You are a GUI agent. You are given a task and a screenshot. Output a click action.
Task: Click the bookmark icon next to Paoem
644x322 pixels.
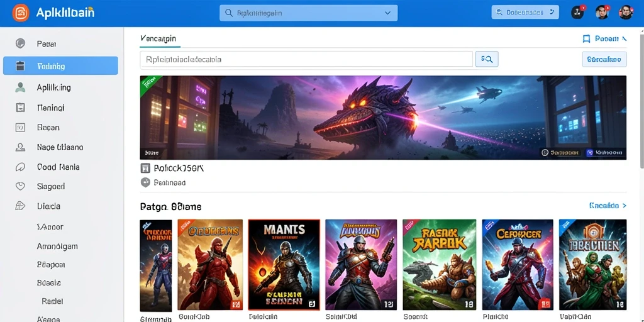[x=587, y=39]
